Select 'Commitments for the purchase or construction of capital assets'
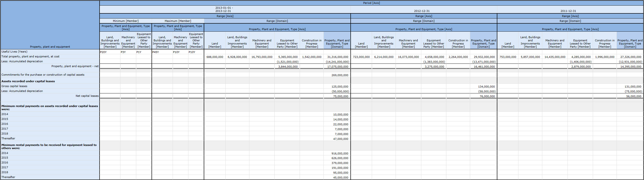 point(43,75)
